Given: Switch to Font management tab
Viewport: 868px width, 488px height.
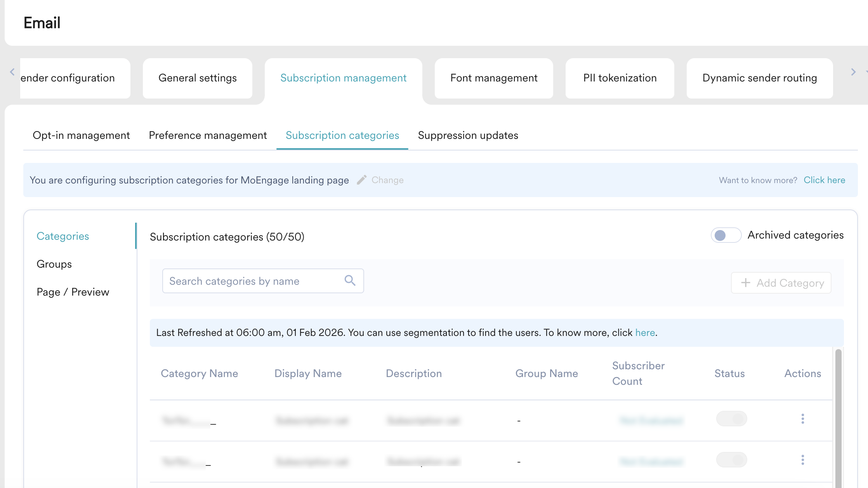Looking at the screenshot, I should pyautogui.click(x=493, y=78).
